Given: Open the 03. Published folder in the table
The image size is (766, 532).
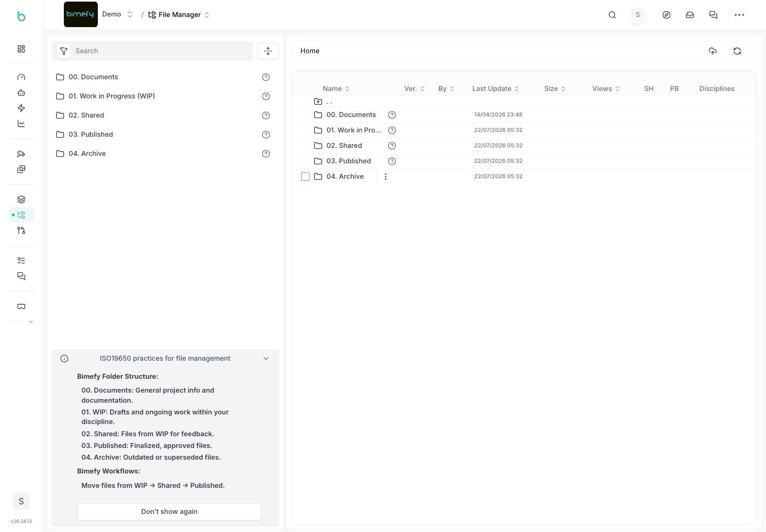Looking at the screenshot, I should [348, 161].
